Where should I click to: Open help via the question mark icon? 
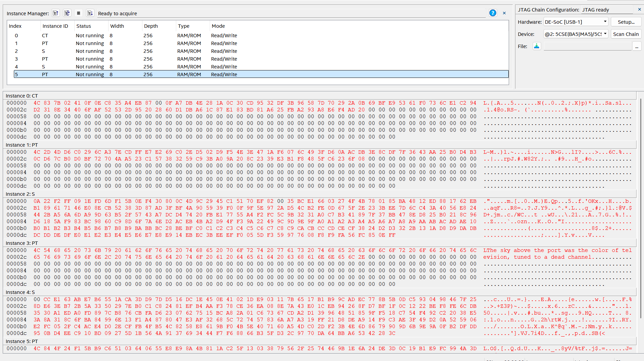[x=492, y=13]
